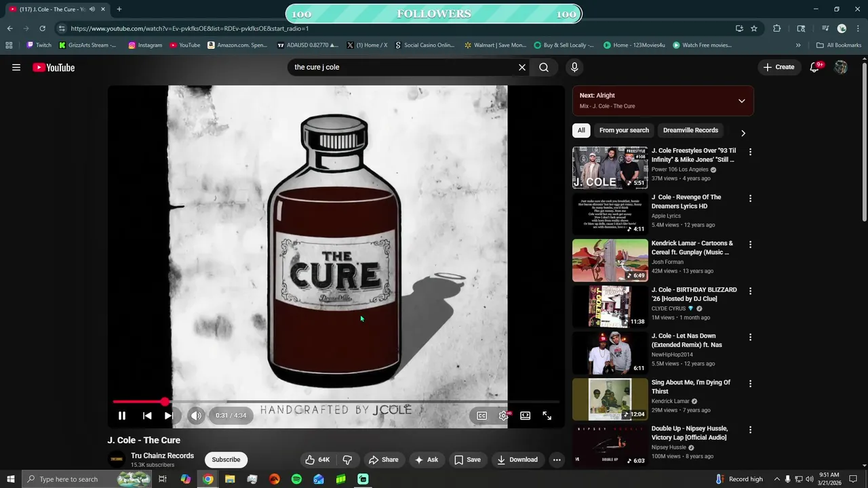Go back in Chrome
Screen dimensions: 868x488
pos(9,28)
